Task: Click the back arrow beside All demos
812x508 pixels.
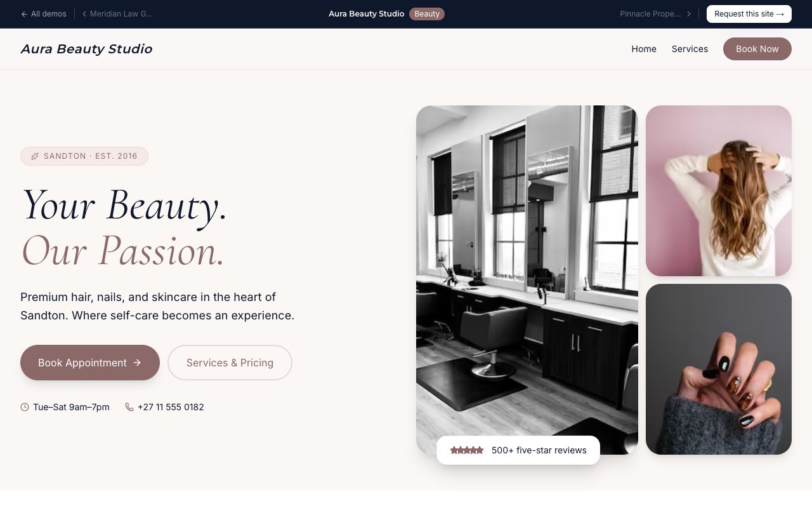Action: click(24, 14)
